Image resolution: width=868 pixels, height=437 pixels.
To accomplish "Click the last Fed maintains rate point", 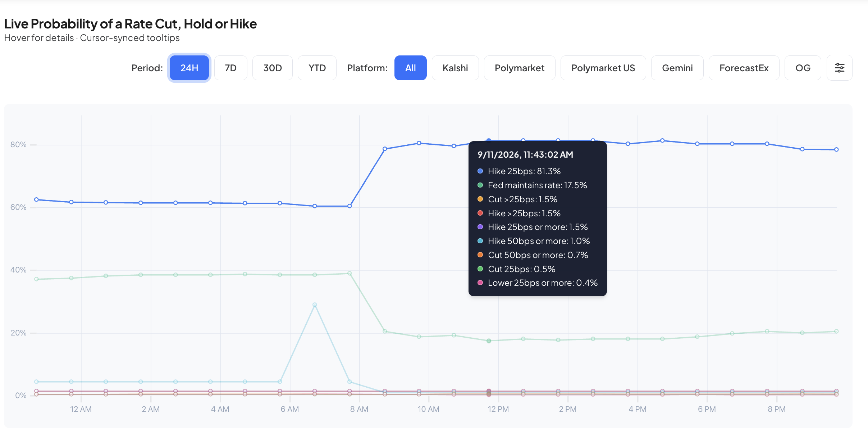I will 836,331.
